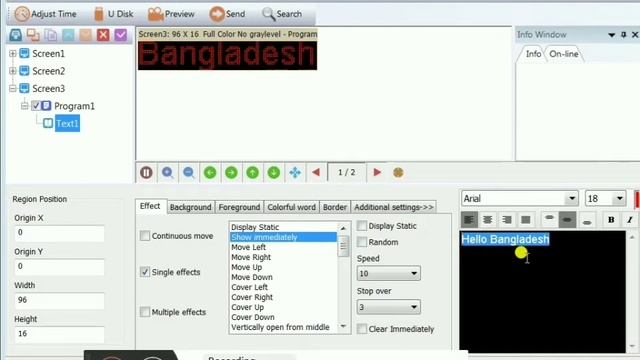Zoom out of the preview
Viewport: 640px width, 360px height.
[x=189, y=173]
